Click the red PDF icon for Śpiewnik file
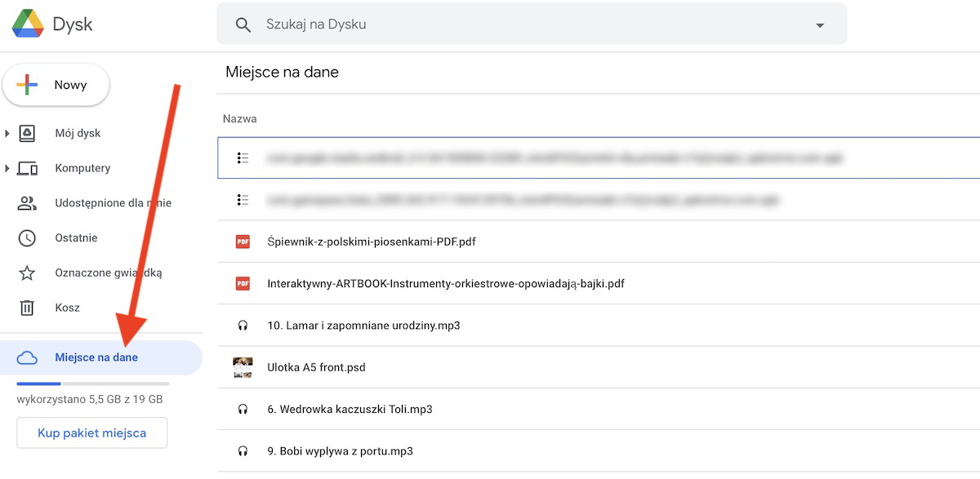This screenshot has height=479, width=980. coord(243,242)
